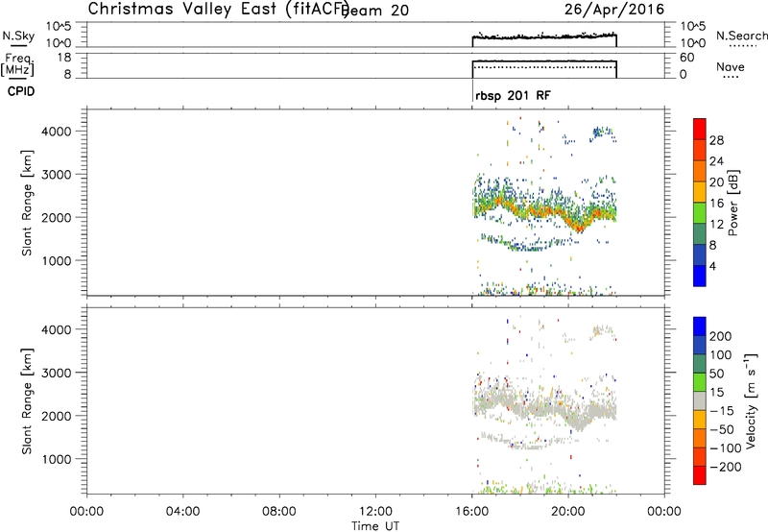
Task: Select the '16' tick on Power color bar
Action: click(x=716, y=204)
